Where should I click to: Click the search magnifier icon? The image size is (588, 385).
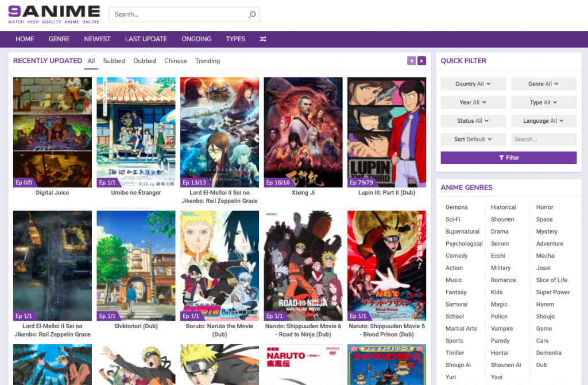252,14
